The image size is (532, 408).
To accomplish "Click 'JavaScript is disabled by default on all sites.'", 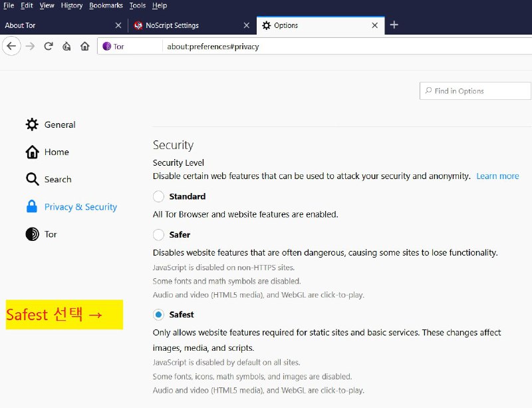I will click(226, 363).
